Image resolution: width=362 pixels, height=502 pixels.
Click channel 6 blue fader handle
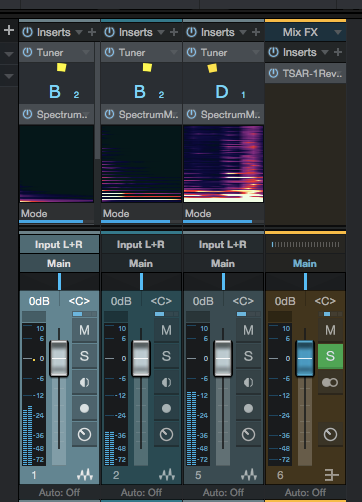pyautogui.click(x=305, y=358)
